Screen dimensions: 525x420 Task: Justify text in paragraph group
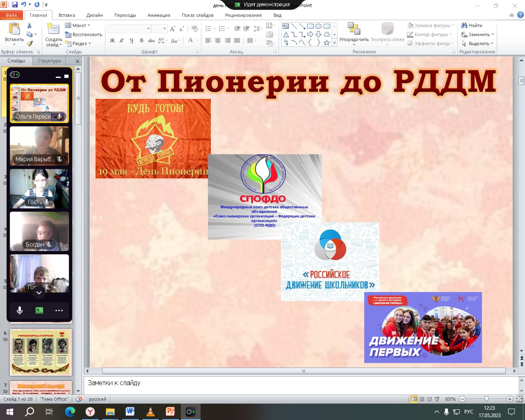(237, 40)
